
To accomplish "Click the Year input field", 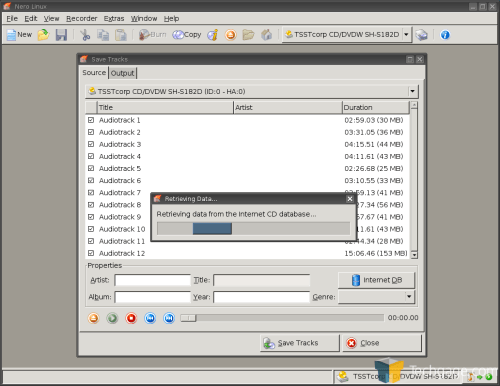I will [x=261, y=297].
